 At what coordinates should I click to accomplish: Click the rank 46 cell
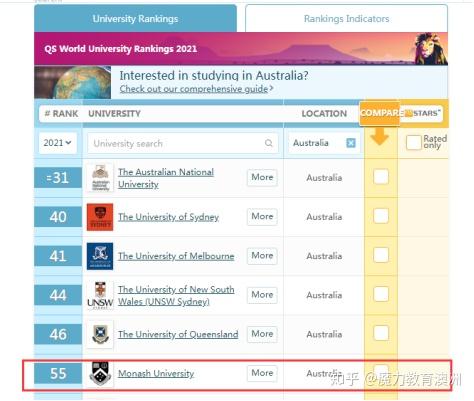tap(58, 334)
